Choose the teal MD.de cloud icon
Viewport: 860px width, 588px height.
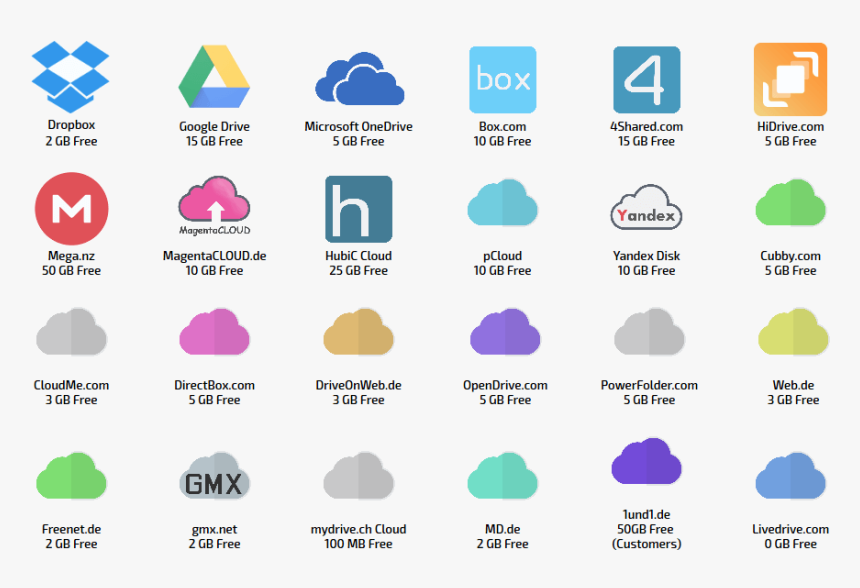pyautogui.click(x=502, y=476)
